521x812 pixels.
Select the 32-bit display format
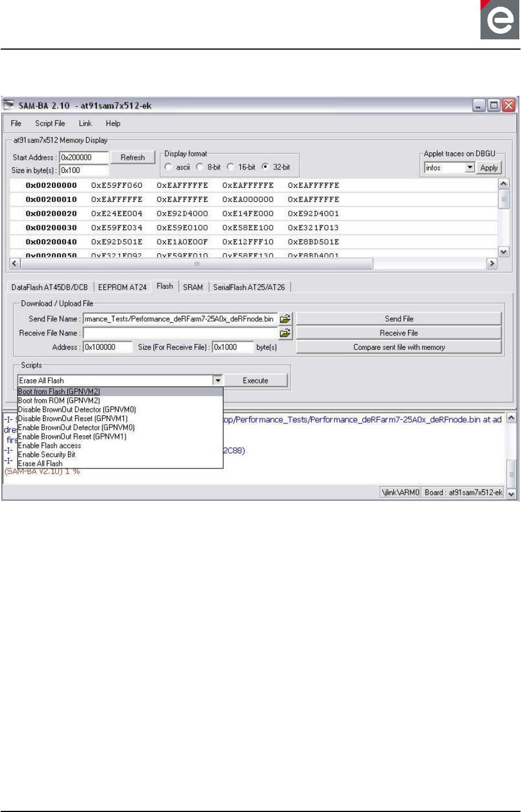(x=265, y=167)
